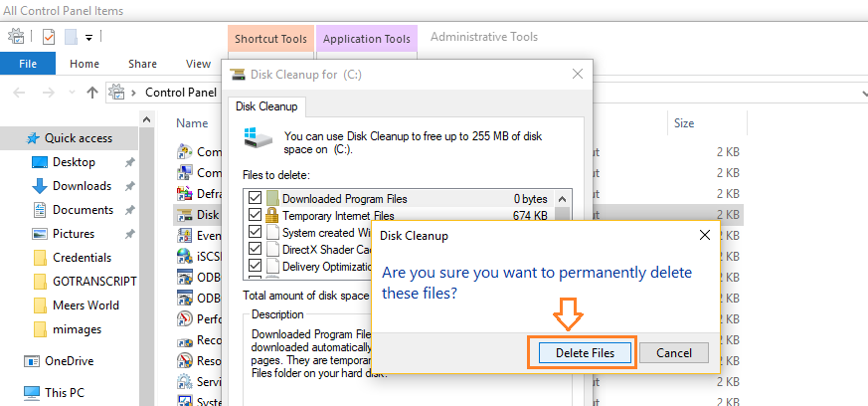
Task: Open the View ribbon tab
Action: click(198, 64)
